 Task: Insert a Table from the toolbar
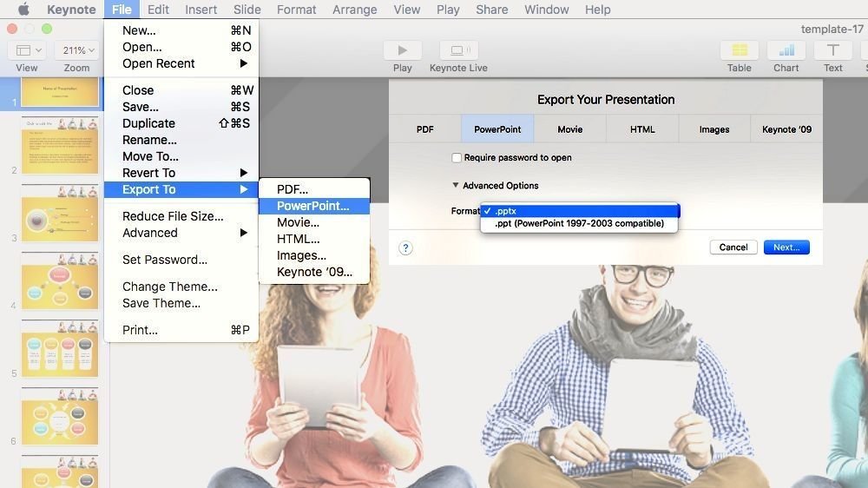click(x=739, y=50)
